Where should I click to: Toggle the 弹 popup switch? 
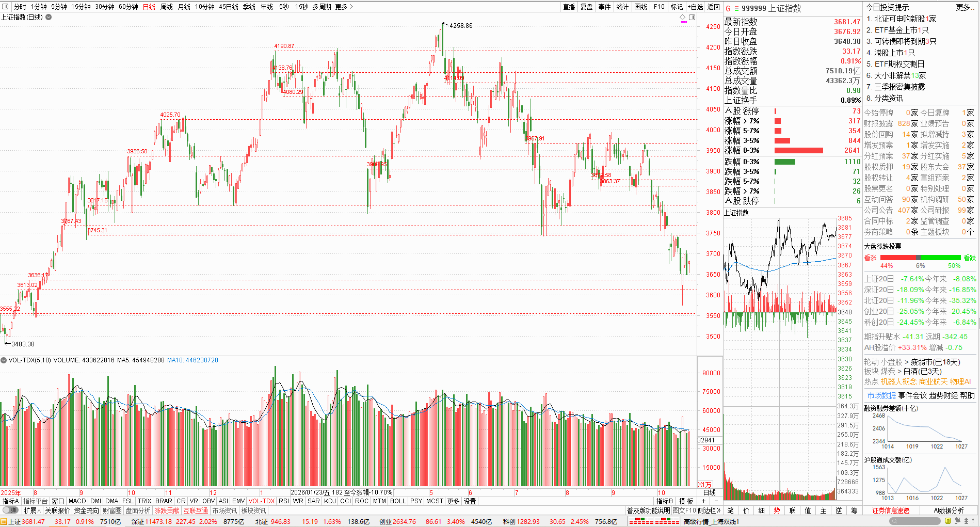click(10, 510)
